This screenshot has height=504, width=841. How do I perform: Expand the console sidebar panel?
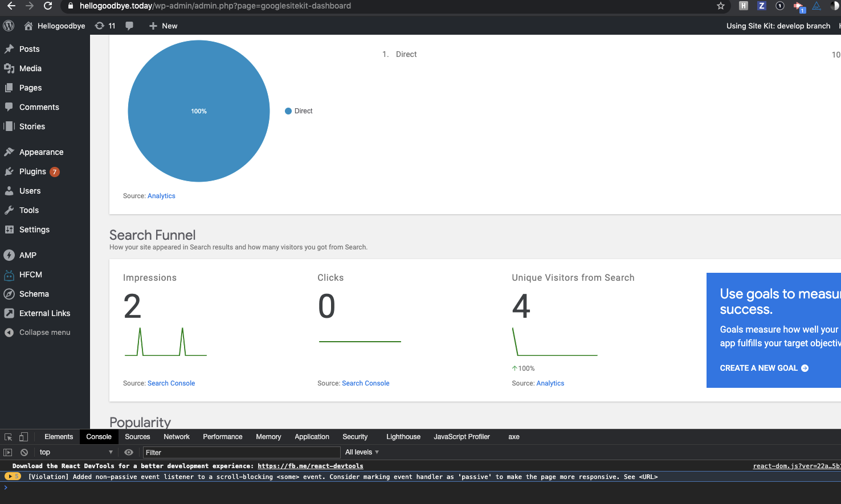8,452
